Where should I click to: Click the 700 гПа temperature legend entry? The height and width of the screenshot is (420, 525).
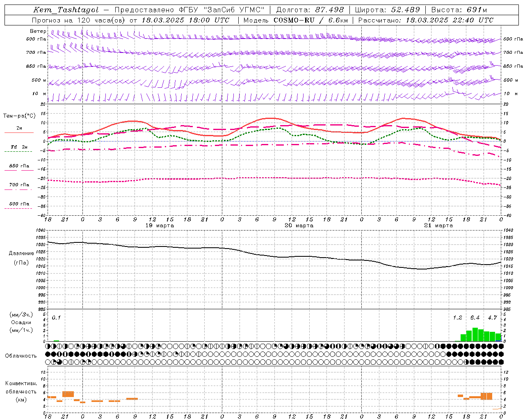(19, 185)
